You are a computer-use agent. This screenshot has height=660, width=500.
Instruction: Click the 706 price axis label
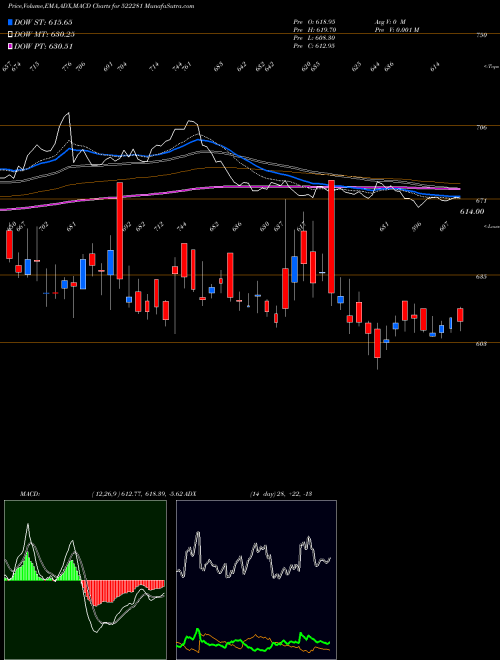481,127
